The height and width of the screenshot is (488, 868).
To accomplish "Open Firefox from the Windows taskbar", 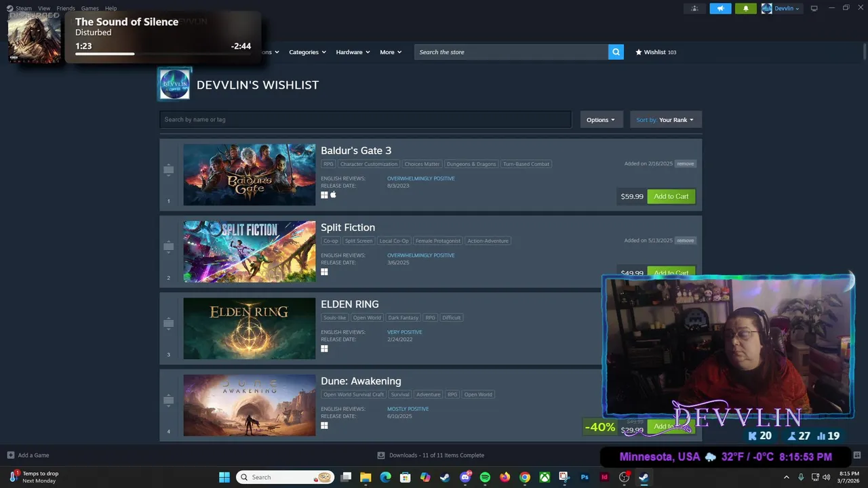I will (505, 477).
